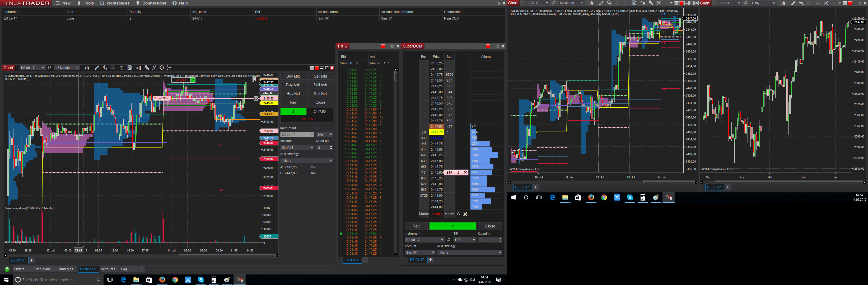Expand SuperDOM Instrument ES 09-17 dropdown
The width and height of the screenshot is (868, 285).
coord(424,240)
